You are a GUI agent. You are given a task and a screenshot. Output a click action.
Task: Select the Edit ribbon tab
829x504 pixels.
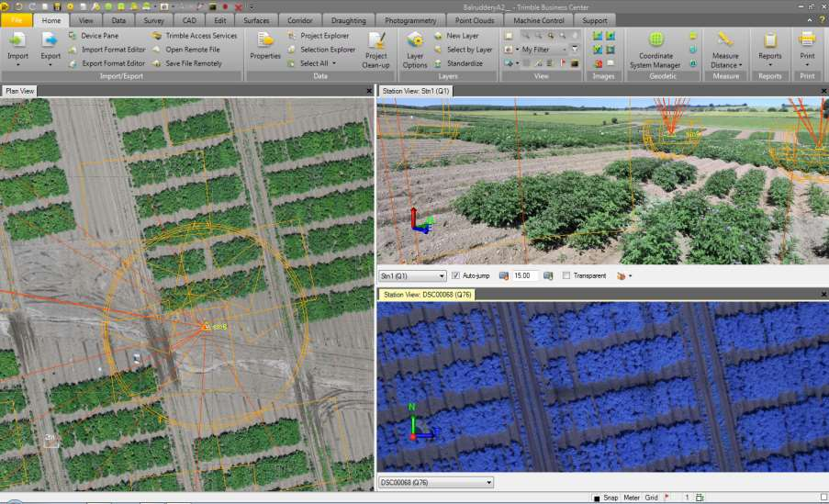coord(220,20)
